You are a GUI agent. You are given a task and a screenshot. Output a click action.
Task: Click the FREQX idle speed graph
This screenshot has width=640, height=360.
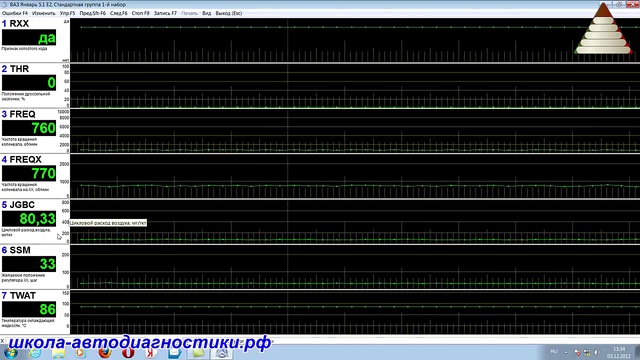click(355, 176)
